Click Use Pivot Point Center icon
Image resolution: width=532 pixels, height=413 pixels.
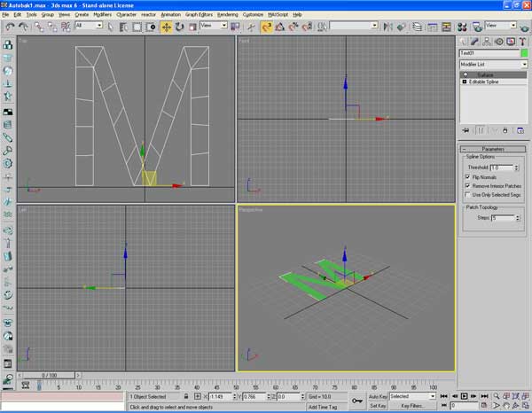235,27
